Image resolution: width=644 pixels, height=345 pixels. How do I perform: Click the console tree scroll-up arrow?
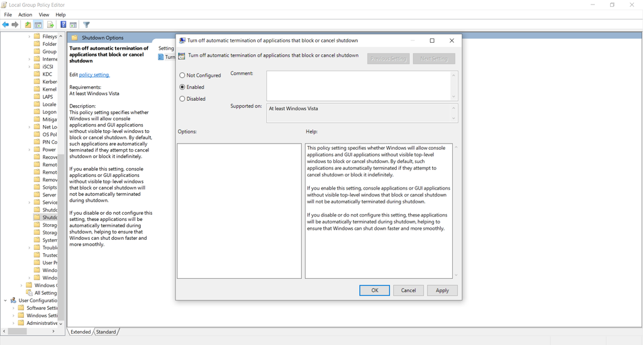(x=61, y=36)
